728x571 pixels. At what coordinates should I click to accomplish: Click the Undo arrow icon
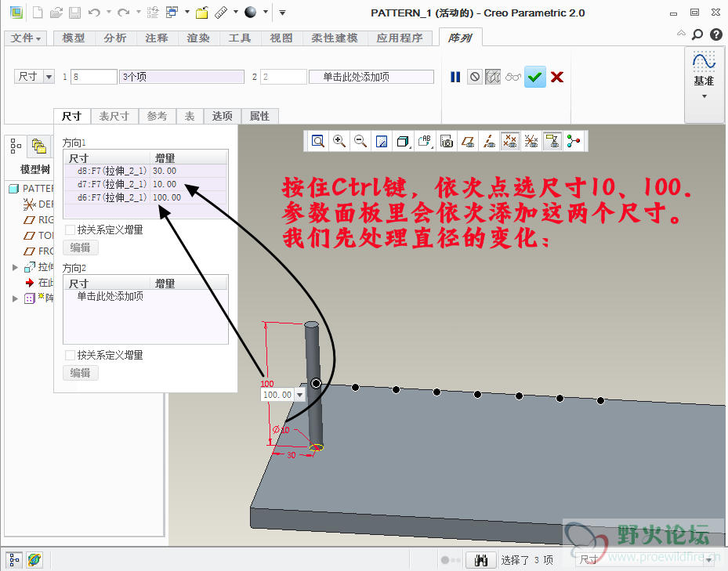click(x=94, y=13)
